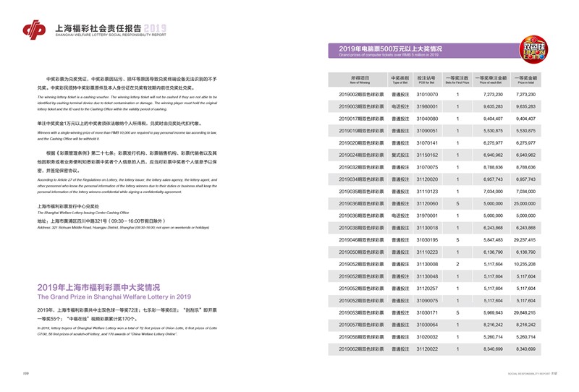
Task: Select the row item 2019019期双色球彩票
Action: click(361, 131)
